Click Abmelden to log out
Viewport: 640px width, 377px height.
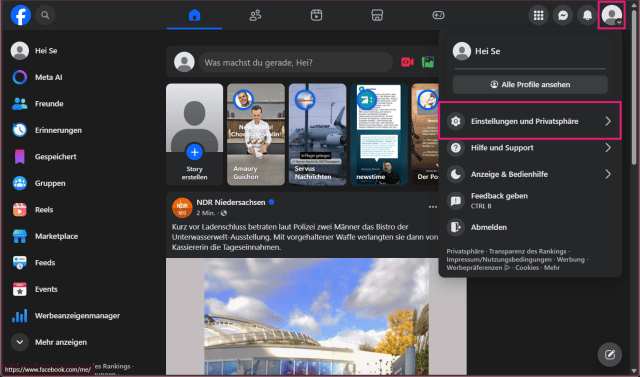coord(530,227)
